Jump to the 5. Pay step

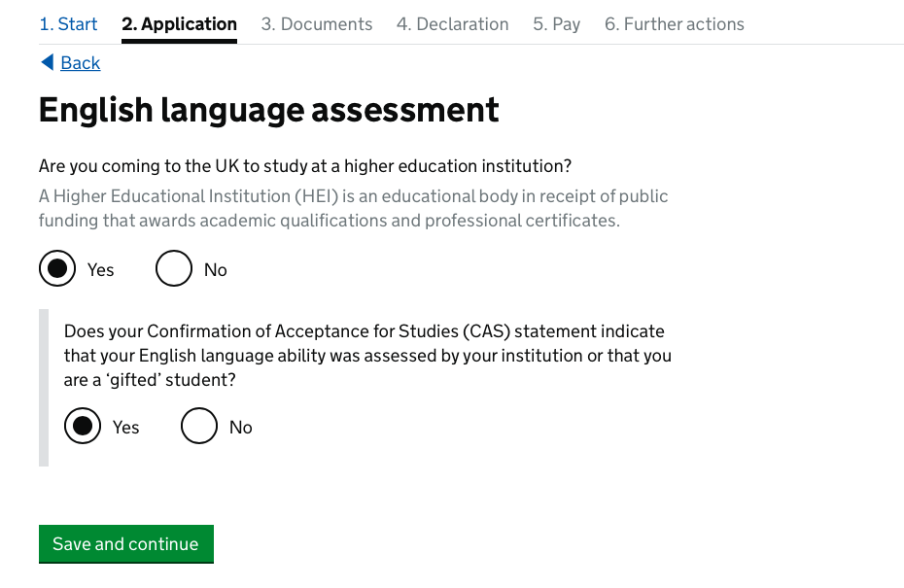click(556, 24)
